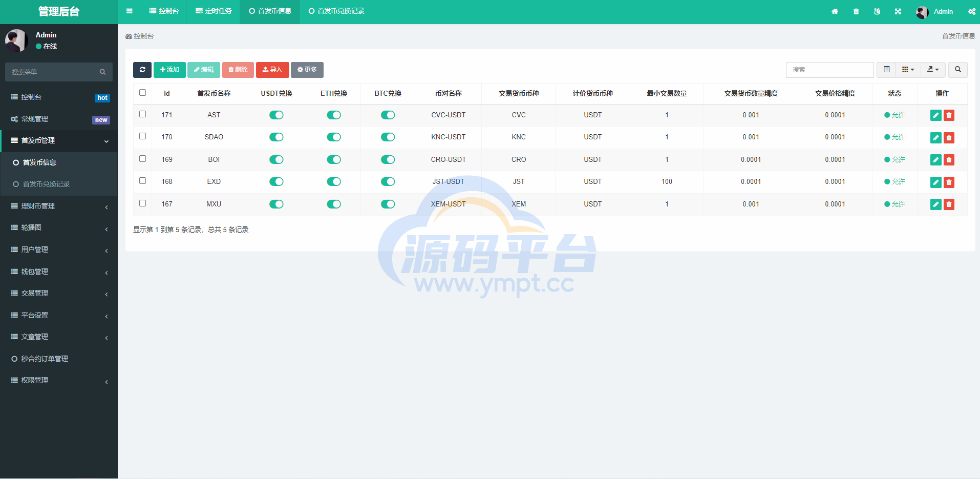Open the columns dropdown in table toolbar

coord(908,70)
